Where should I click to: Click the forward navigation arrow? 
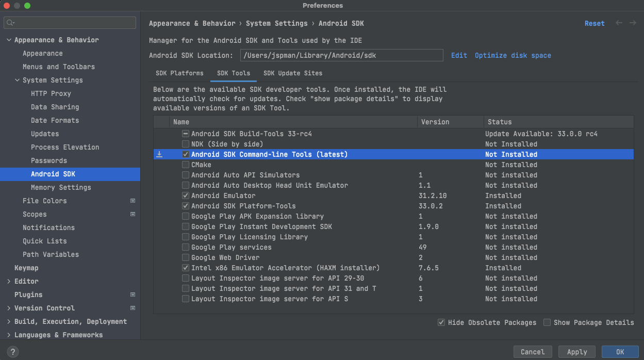click(632, 23)
